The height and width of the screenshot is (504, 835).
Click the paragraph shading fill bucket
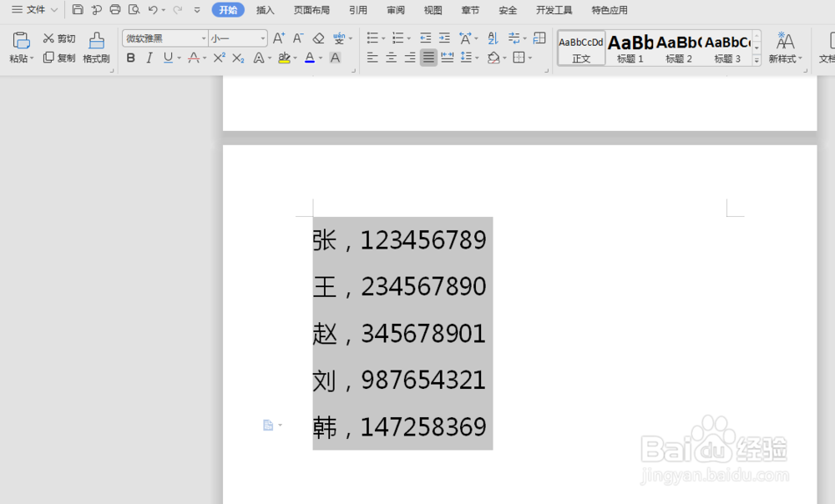493,58
